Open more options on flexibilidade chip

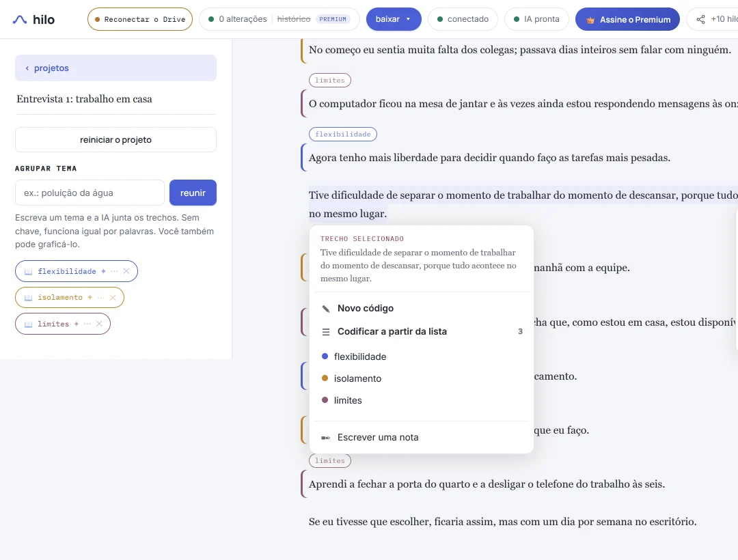pos(114,271)
